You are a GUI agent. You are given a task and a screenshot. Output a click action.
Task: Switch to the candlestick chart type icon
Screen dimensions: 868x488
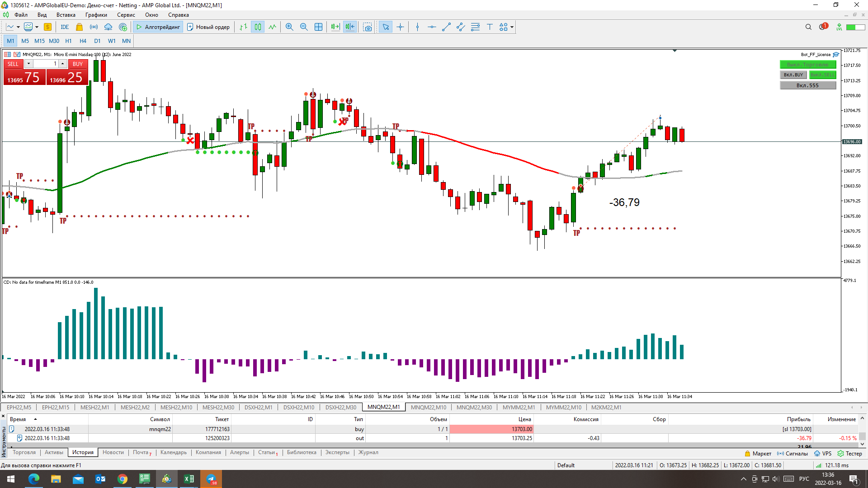pyautogui.click(x=258, y=27)
